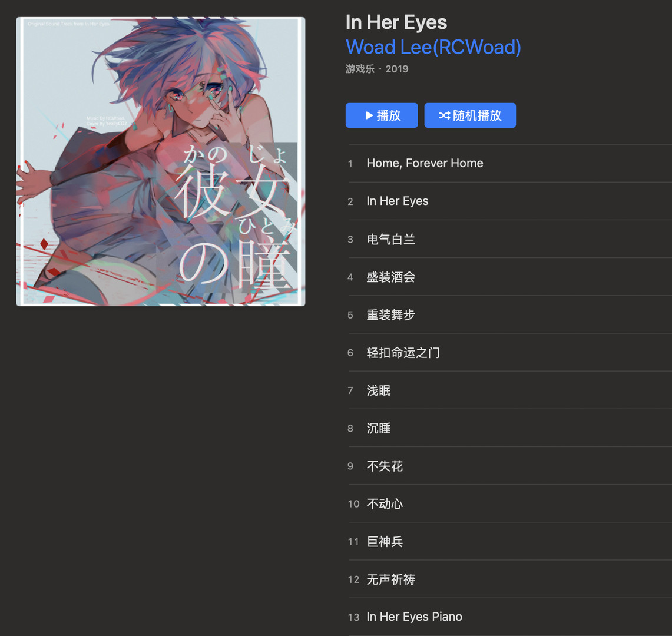Select track 1 Home, Forever Home
Screen dimensions: 672x636
425,163
